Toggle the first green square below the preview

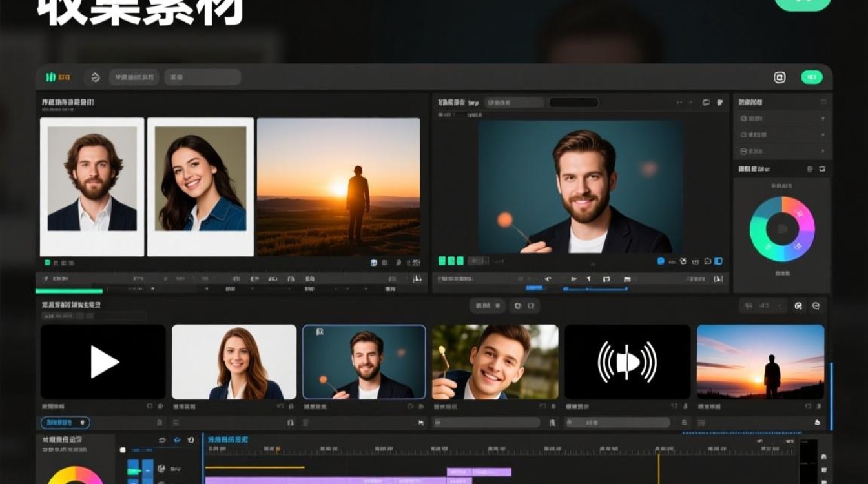pyautogui.click(x=442, y=261)
